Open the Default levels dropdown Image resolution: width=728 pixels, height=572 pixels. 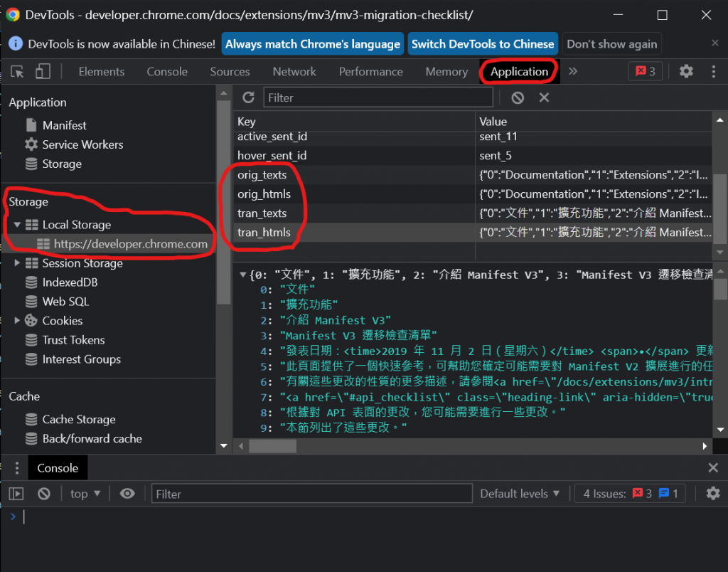coord(520,494)
